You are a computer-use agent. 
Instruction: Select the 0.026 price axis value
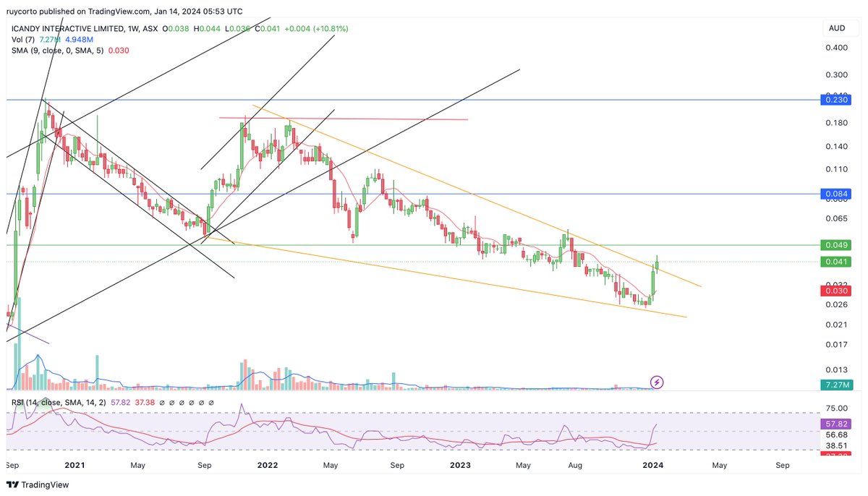pos(835,304)
